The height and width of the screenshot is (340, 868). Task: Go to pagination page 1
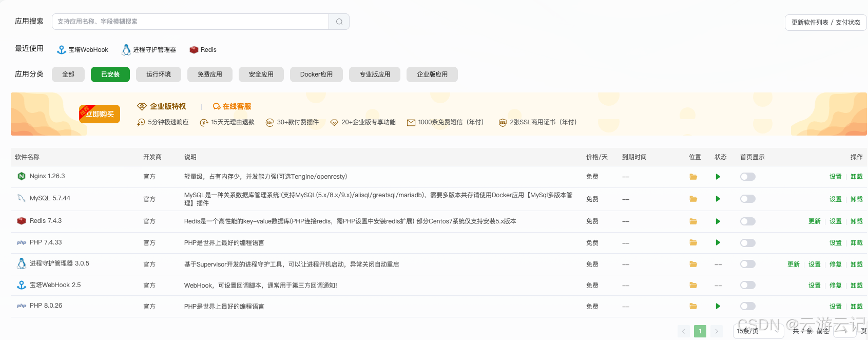click(x=700, y=331)
